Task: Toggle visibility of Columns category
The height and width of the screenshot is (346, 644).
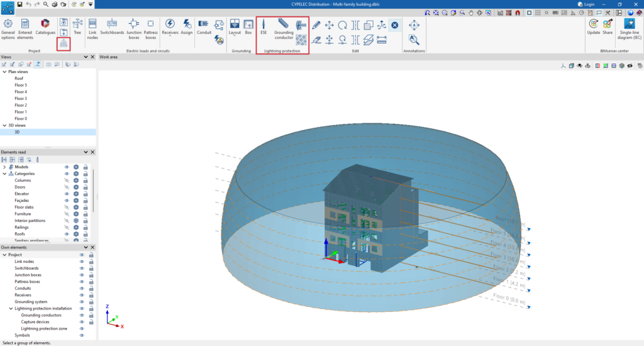Action: click(x=67, y=181)
